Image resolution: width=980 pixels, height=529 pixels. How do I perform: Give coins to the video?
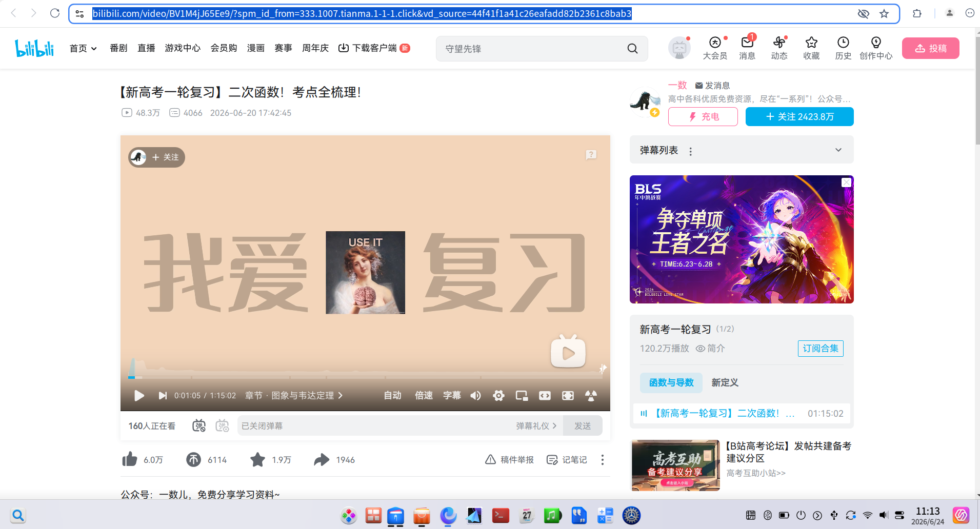click(x=193, y=459)
